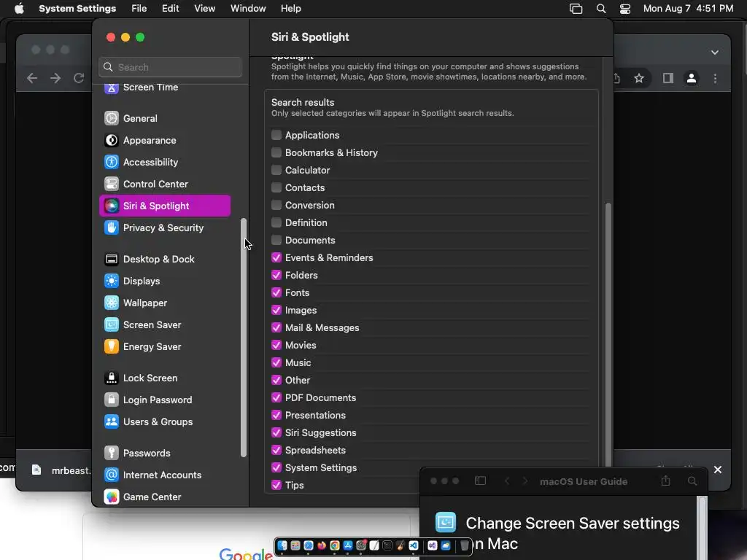Check the Contacts checkbox
The image size is (747, 560).
tap(276, 187)
